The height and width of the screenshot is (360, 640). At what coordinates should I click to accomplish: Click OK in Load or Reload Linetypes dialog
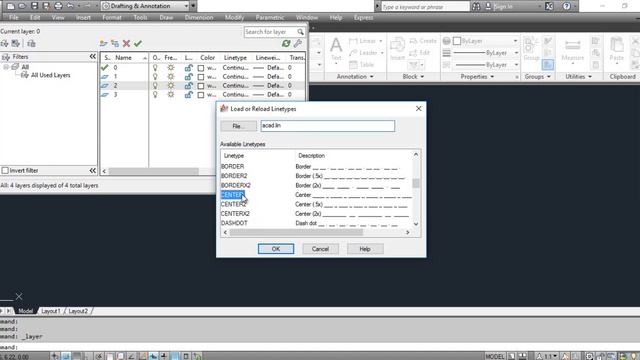click(x=276, y=249)
